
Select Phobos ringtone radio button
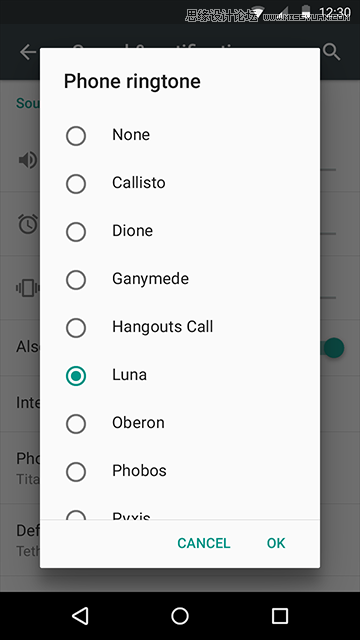coord(76,472)
